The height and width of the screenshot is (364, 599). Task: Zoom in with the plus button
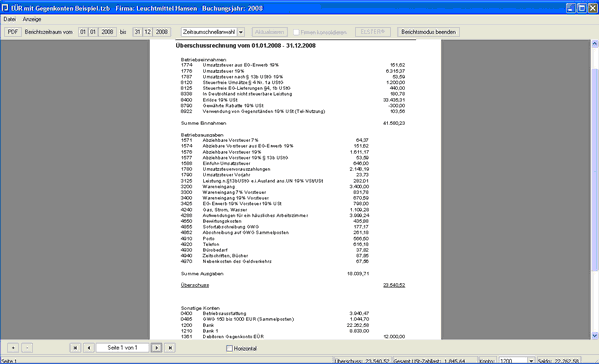coord(13,348)
